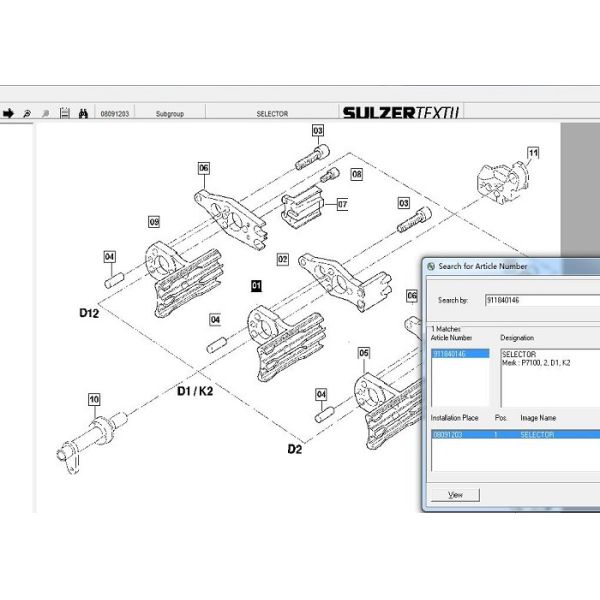Click the Search by input field
Viewport: 600px width, 600px height.
541,299
